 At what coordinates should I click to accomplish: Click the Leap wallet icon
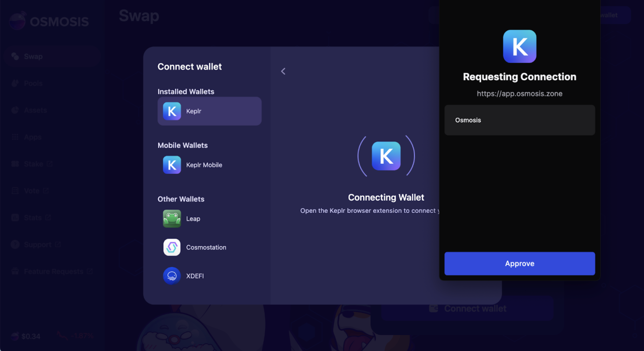(x=172, y=219)
